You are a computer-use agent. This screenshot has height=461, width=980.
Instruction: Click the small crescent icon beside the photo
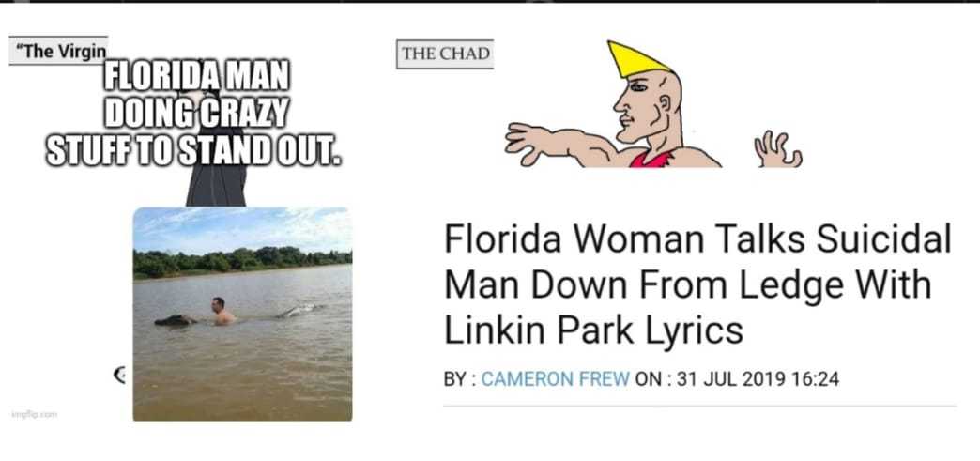(x=120, y=375)
